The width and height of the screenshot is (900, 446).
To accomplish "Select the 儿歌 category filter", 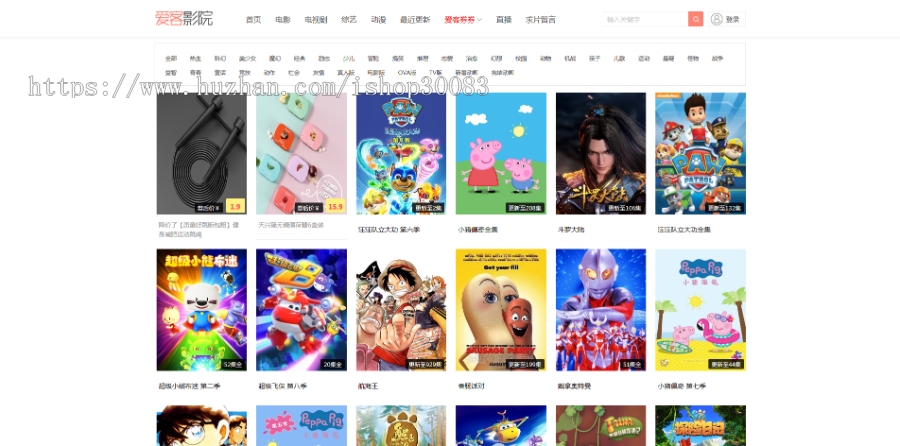I will (x=619, y=59).
